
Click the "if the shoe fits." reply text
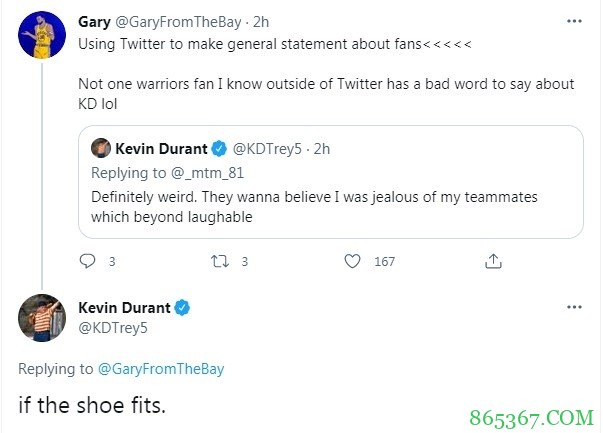point(89,406)
